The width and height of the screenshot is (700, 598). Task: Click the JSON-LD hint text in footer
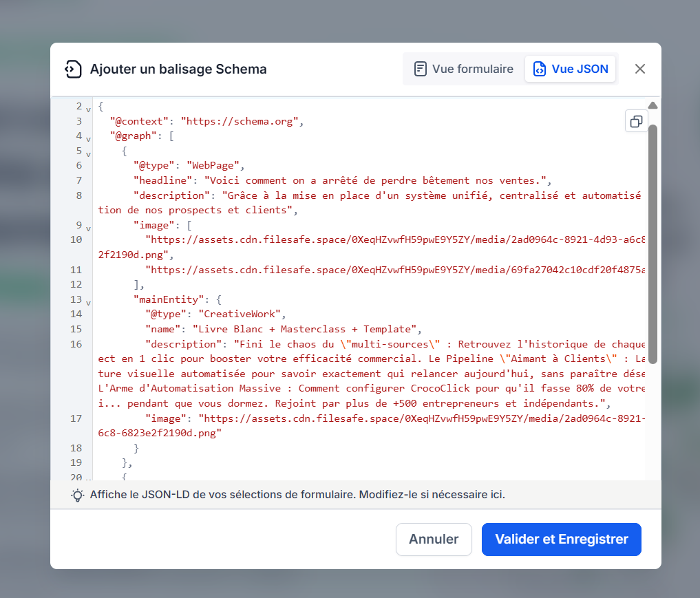coord(297,495)
